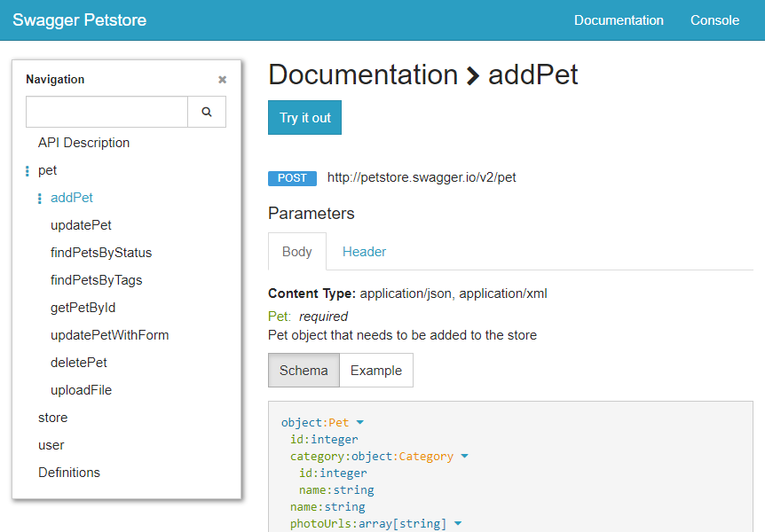Open updatePet in the navigation list

click(81, 225)
